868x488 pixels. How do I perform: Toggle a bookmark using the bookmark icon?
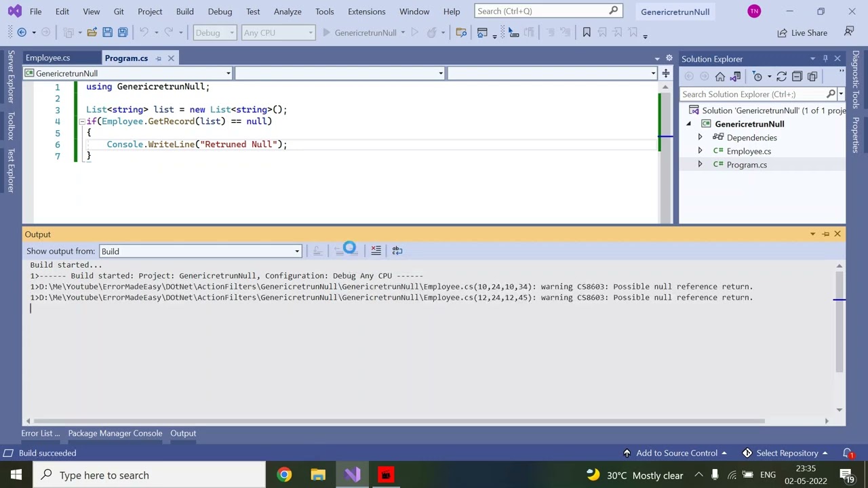587,33
